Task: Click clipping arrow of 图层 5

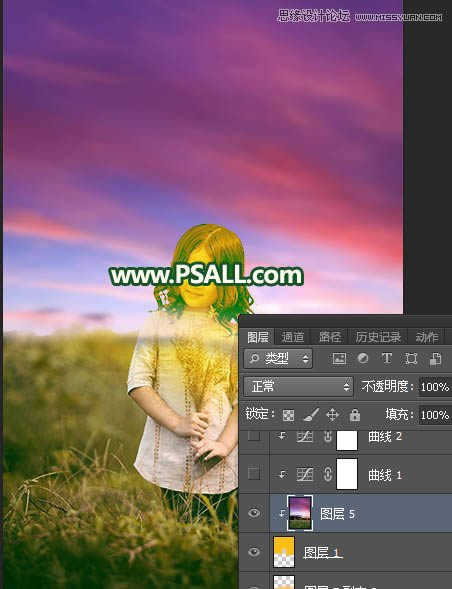Action: tap(282, 513)
